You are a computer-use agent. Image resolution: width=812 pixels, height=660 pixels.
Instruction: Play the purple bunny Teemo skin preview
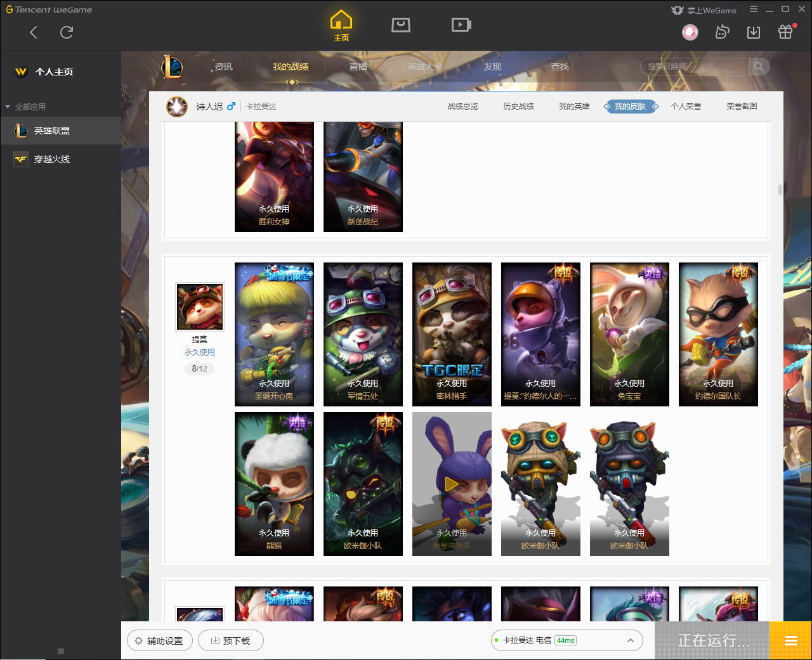[x=451, y=484]
